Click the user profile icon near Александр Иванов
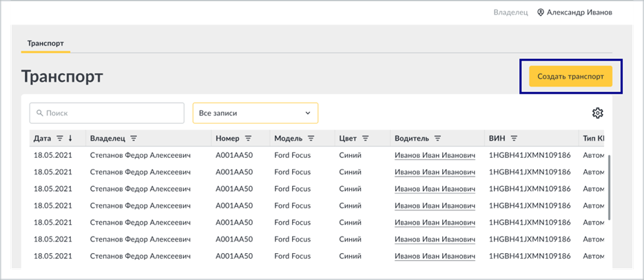The width and height of the screenshot is (644, 280). pos(541,12)
